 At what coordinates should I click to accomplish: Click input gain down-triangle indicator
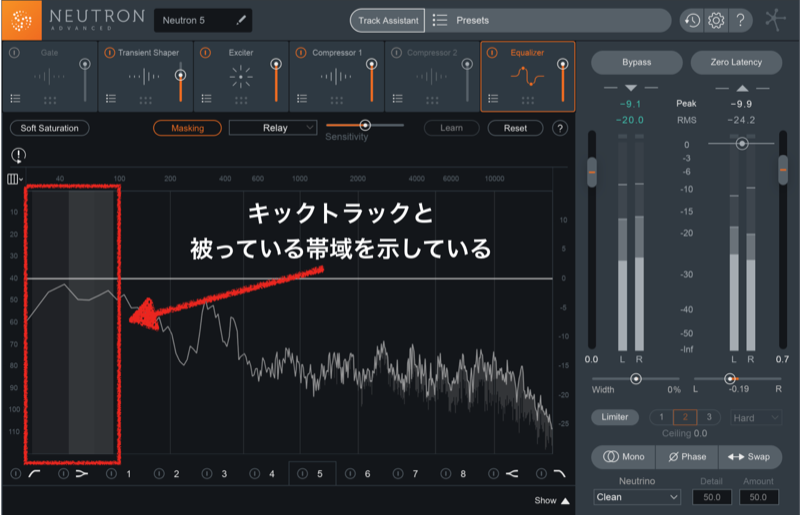click(631, 88)
